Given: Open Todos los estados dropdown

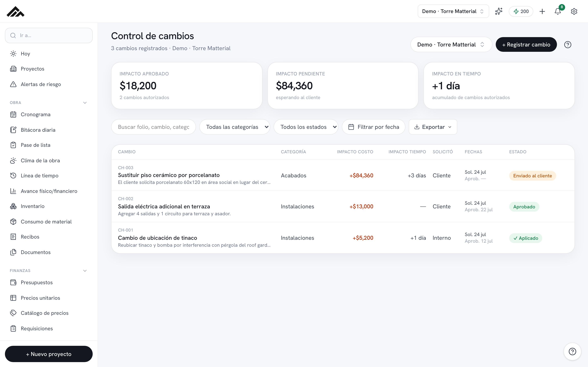Looking at the screenshot, I should (306, 127).
